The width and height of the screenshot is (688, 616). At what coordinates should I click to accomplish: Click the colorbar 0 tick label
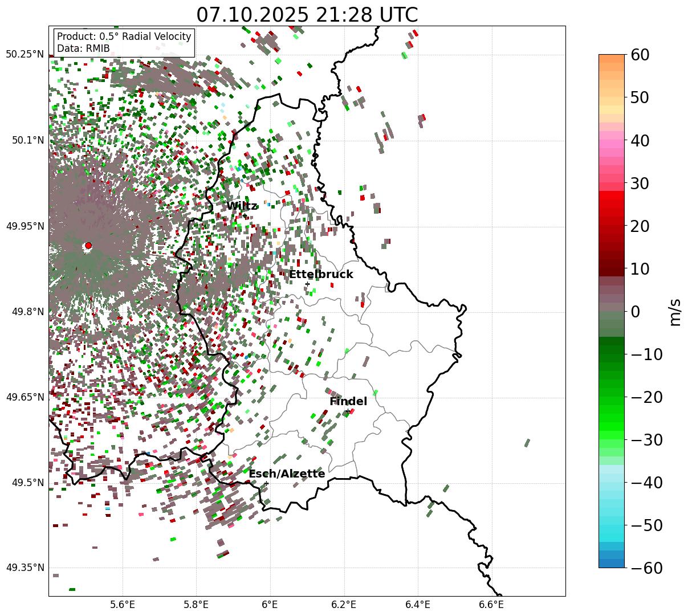[x=636, y=312]
